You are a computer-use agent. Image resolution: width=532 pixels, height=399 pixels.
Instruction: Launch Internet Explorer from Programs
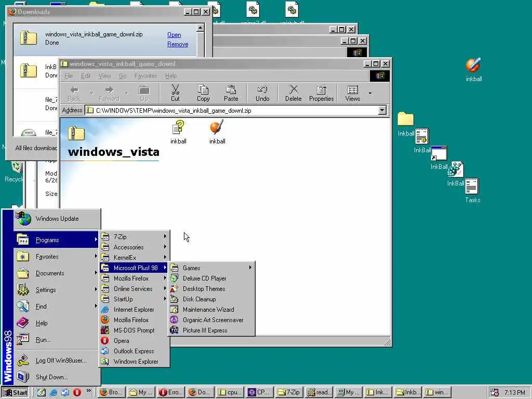(x=135, y=310)
